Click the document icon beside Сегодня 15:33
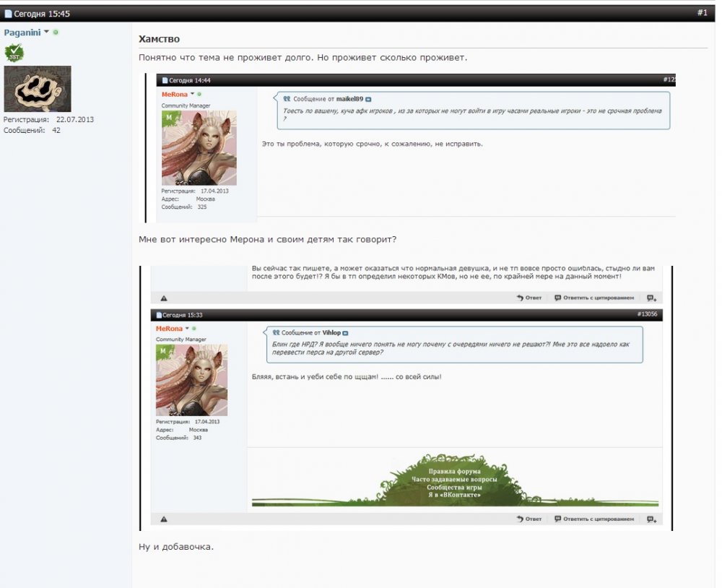 point(157,315)
